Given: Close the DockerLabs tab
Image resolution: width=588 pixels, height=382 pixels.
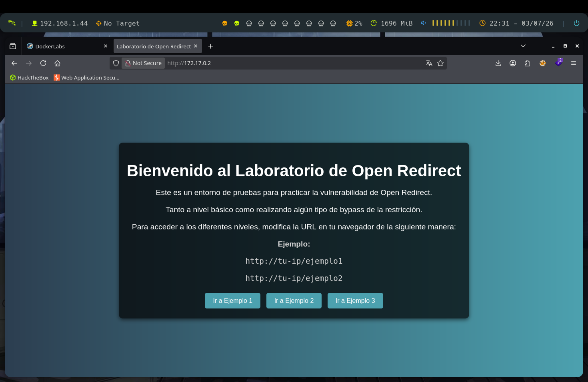Looking at the screenshot, I should click(x=105, y=46).
